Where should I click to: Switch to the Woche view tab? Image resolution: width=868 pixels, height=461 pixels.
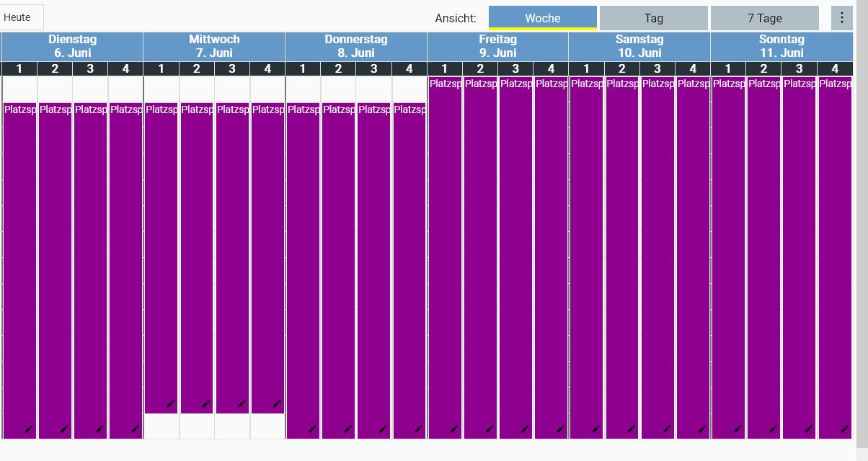543,18
